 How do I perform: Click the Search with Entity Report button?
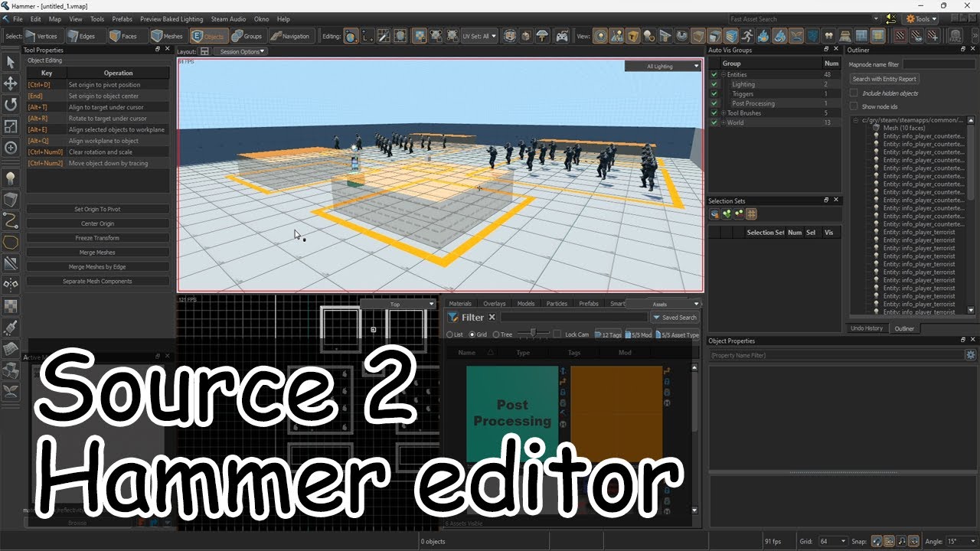884,79
